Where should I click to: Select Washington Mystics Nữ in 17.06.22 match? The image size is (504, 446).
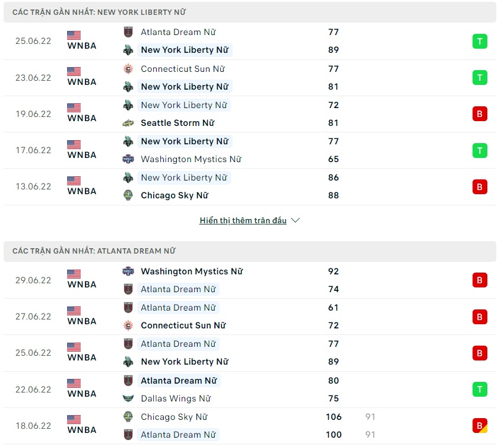(x=191, y=159)
